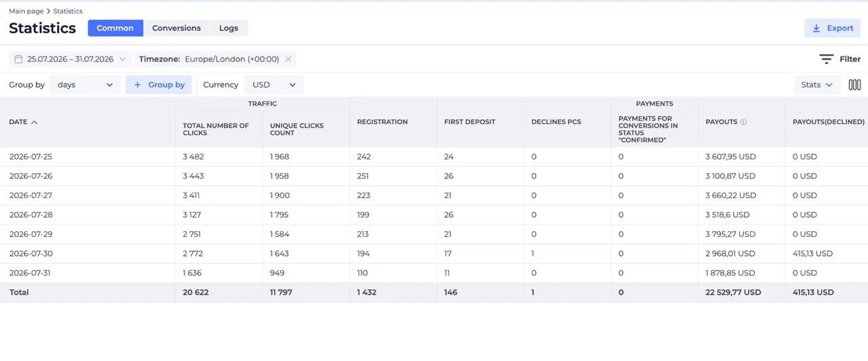The height and width of the screenshot is (361, 868).
Task: Click the Total row label
Action: [x=19, y=292]
